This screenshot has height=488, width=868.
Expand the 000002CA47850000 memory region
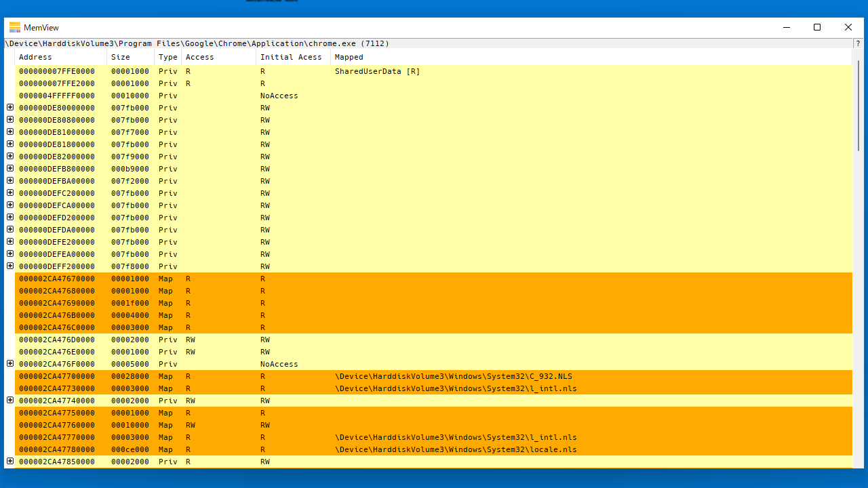pos(10,462)
